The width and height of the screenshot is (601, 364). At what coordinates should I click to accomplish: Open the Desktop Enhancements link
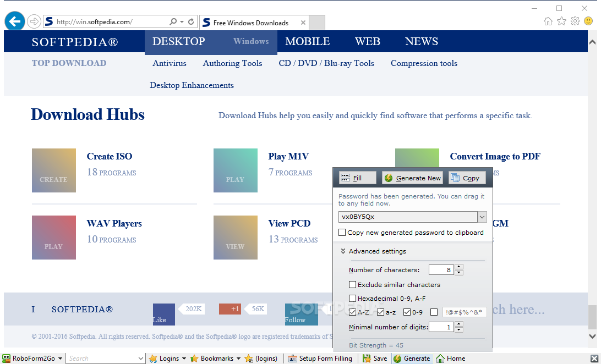point(192,85)
